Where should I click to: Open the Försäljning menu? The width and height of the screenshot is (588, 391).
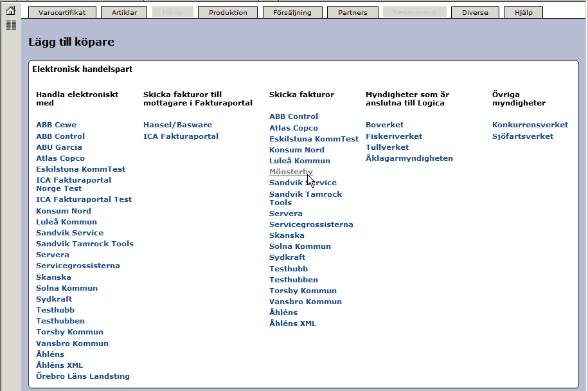tap(292, 12)
